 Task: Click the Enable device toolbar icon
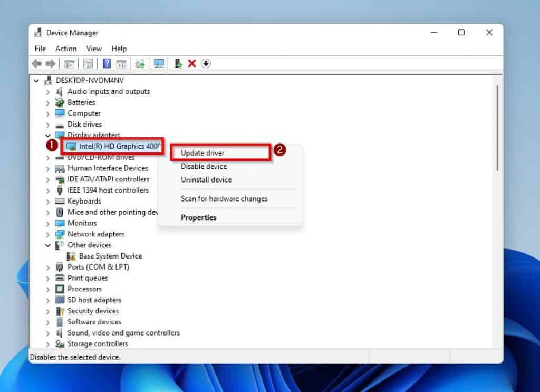pyautogui.click(x=178, y=63)
